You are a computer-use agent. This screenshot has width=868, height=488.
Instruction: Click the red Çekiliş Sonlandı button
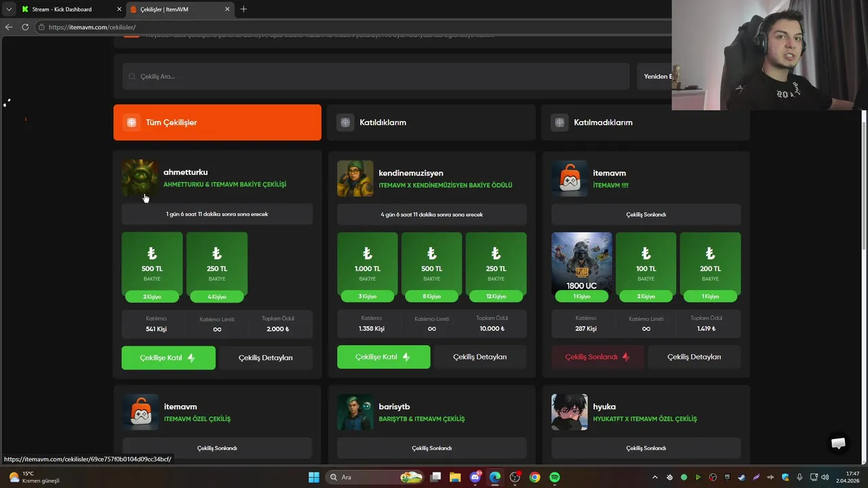click(597, 357)
